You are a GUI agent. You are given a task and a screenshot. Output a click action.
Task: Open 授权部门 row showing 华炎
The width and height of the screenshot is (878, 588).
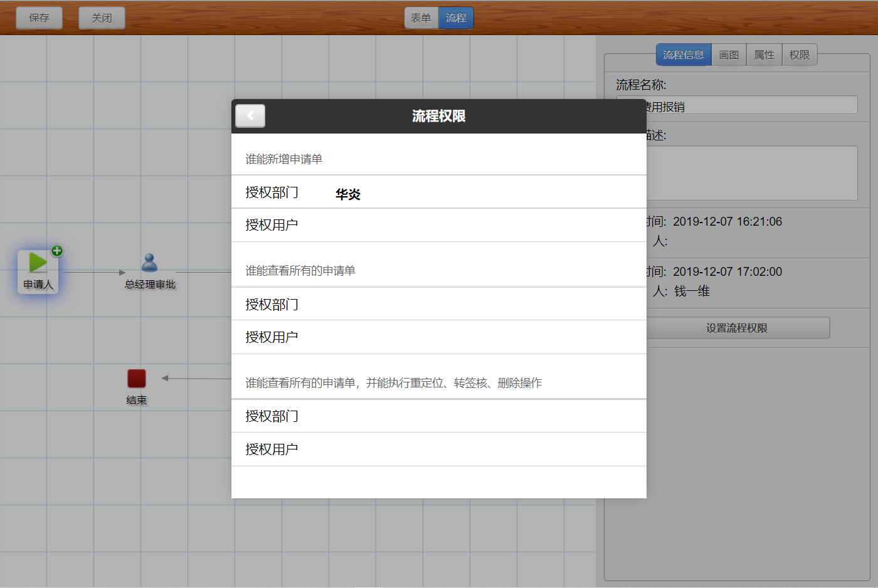pyautogui.click(x=439, y=192)
